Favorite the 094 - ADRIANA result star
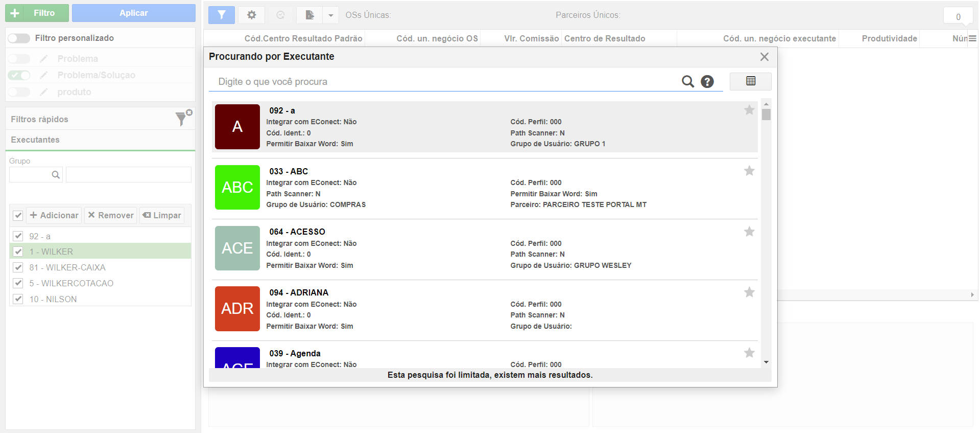Image resolution: width=980 pixels, height=433 pixels. (749, 292)
